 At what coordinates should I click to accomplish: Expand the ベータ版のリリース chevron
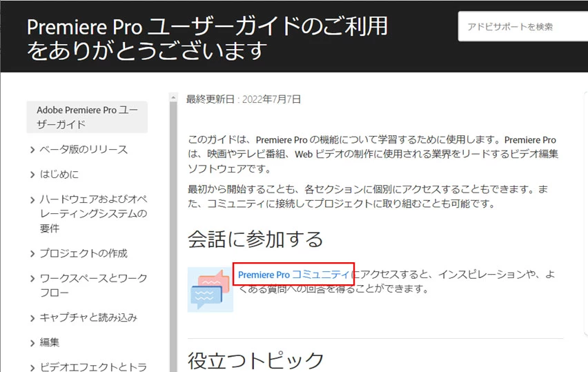point(32,150)
